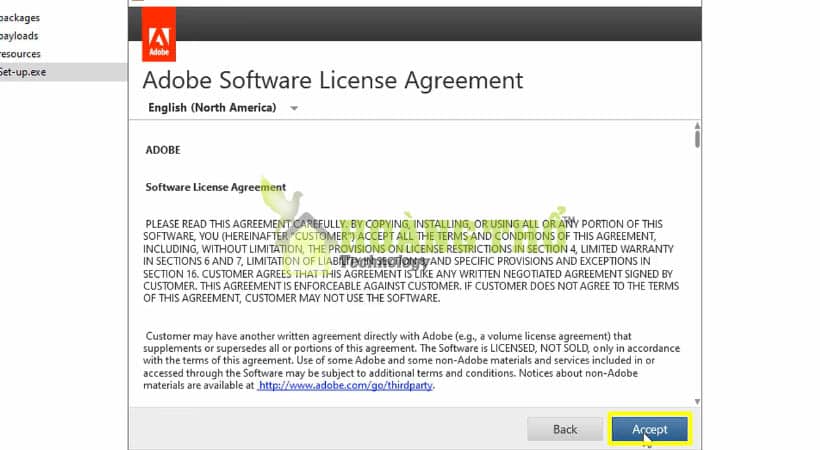Open the adobe.com/go/thirdparty link
Screen dimensions: 820x450
pos(345,385)
